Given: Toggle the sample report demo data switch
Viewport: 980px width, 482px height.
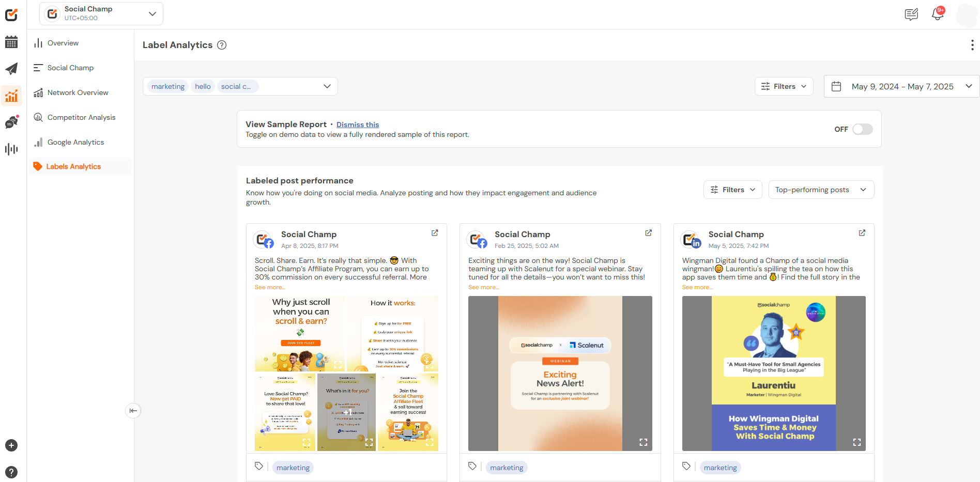Looking at the screenshot, I should [x=863, y=129].
